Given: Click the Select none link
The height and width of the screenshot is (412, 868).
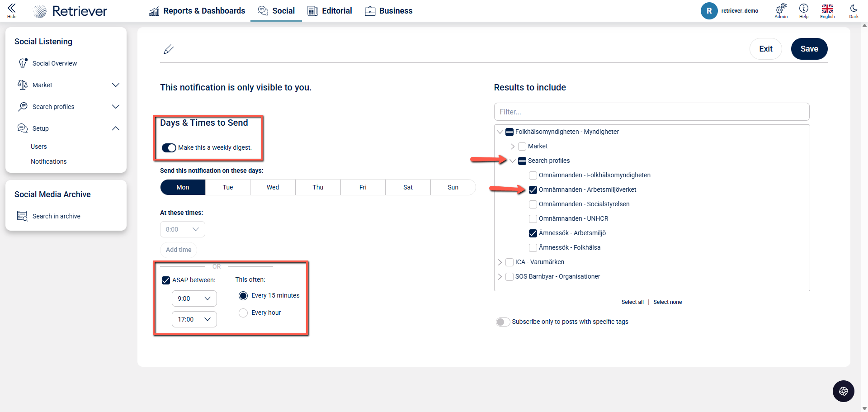Looking at the screenshot, I should pos(667,302).
